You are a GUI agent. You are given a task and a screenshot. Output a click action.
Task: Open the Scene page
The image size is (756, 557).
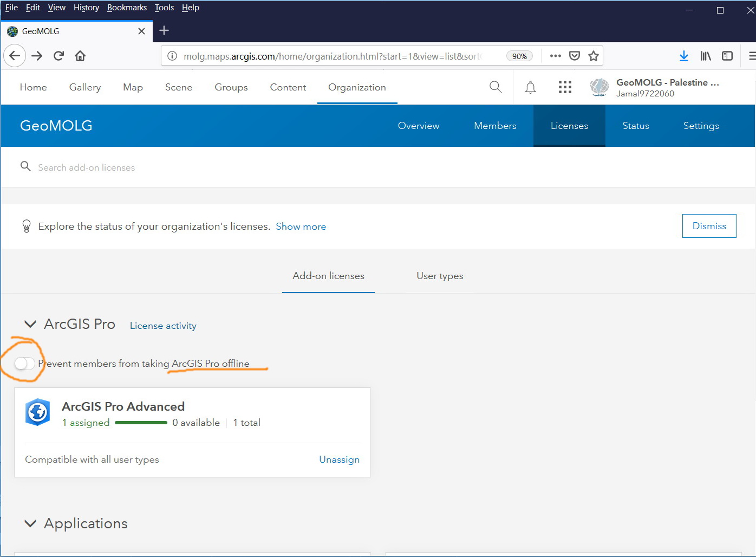click(x=179, y=87)
